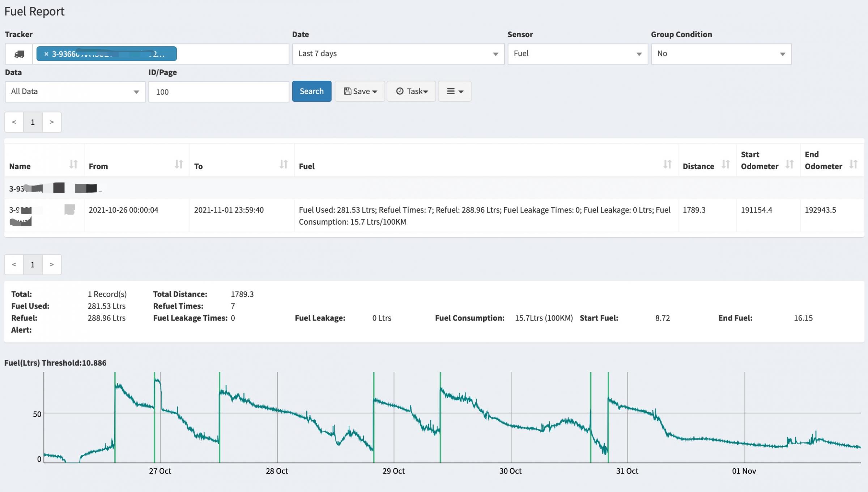Click the Search button
The image size is (868, 492).
pos(311,91)
